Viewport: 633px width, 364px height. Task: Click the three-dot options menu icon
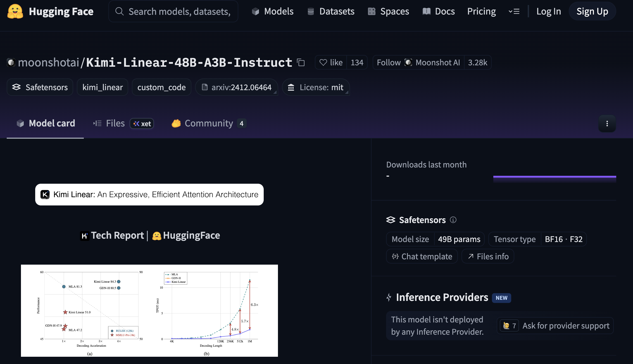[x=607, y=124]
